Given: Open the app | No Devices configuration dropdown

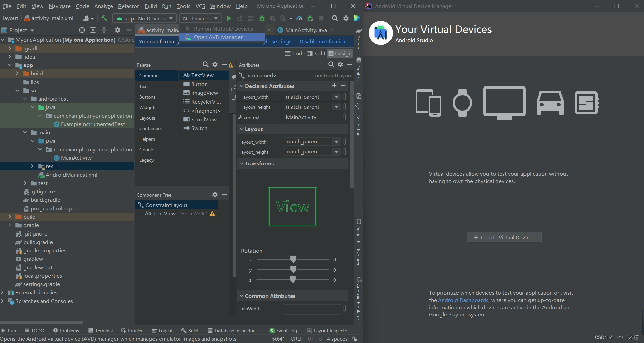Looking at the screenshot, I should coord(144,18).
